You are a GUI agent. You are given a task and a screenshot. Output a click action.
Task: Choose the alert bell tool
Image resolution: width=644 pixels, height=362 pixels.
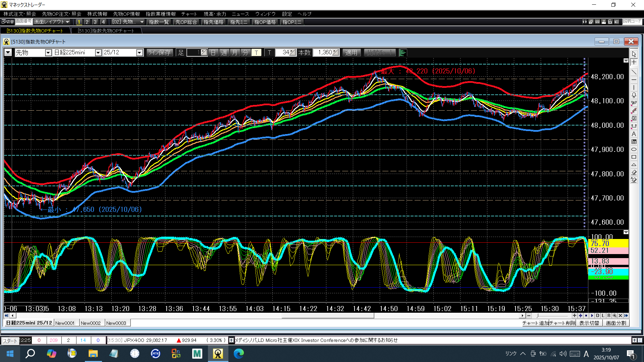[x=634, y=95]
